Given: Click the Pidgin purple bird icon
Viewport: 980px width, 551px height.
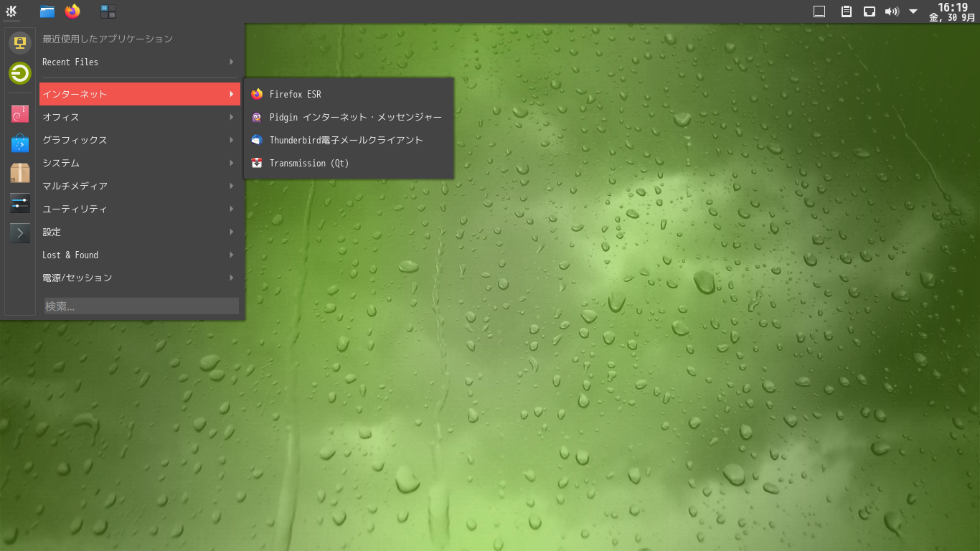Looking at the screenshot, I should pyautogui.click(x=257, y=117).
